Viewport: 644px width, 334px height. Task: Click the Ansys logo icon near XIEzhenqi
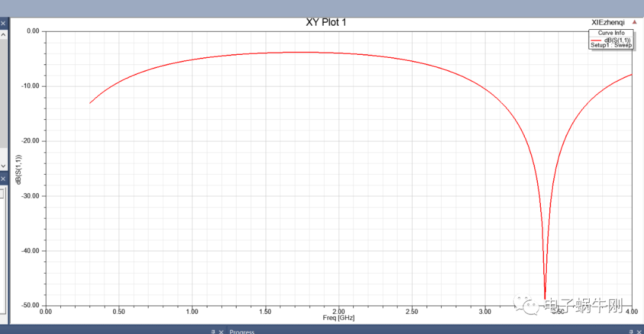(x=634, y=21)
